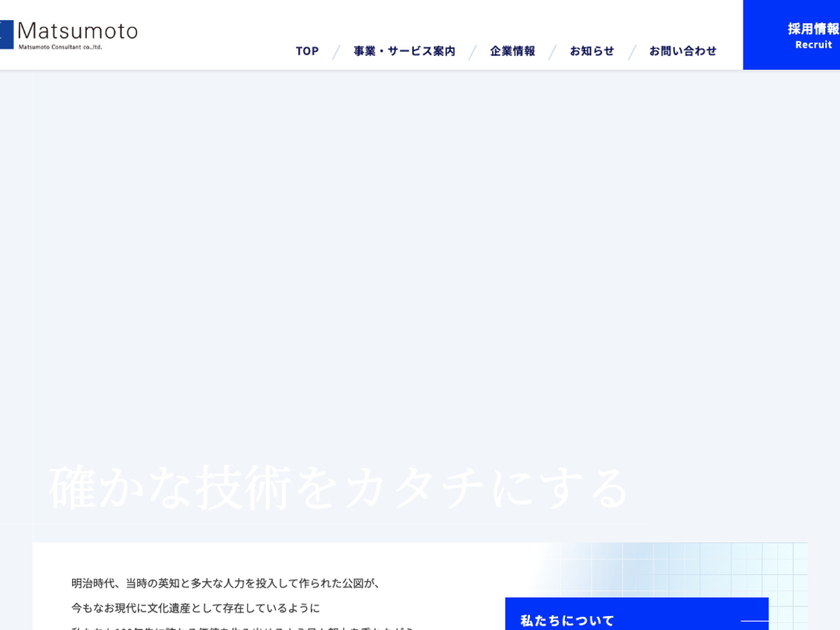Click the hero headline 確かな技術をカタチにする
This screenshot has height=630, width=840.
click(339, 488)
